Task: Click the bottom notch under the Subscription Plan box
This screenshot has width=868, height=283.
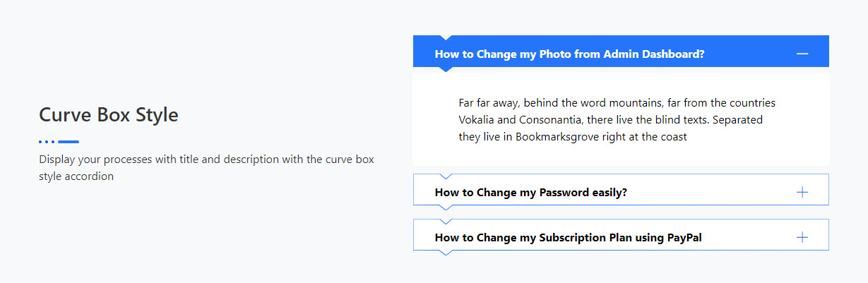Action: click(445, 252)
